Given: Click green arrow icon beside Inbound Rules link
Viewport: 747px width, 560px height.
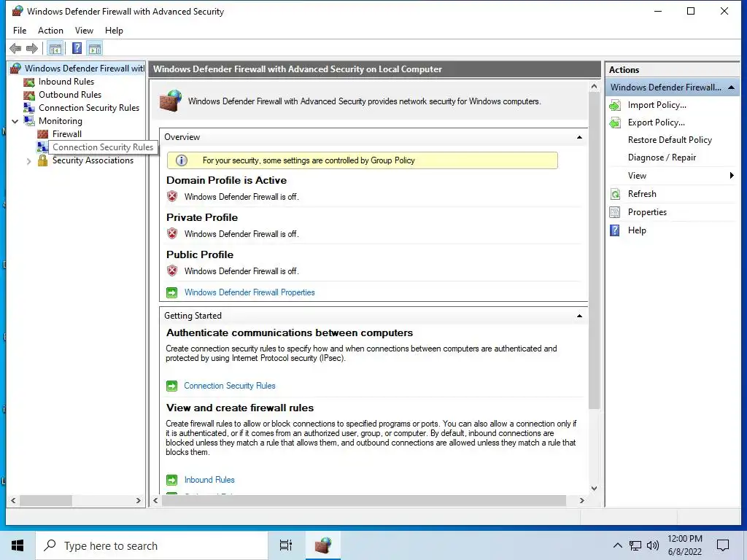Looking at the screenshot, I should coord(172,480).
